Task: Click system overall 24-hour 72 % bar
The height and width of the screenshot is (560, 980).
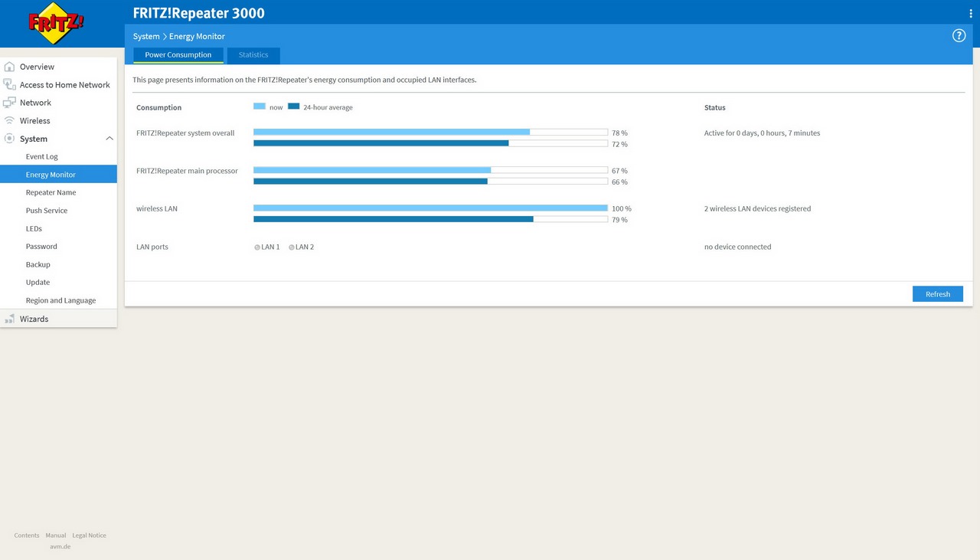Action: (430, 143)
